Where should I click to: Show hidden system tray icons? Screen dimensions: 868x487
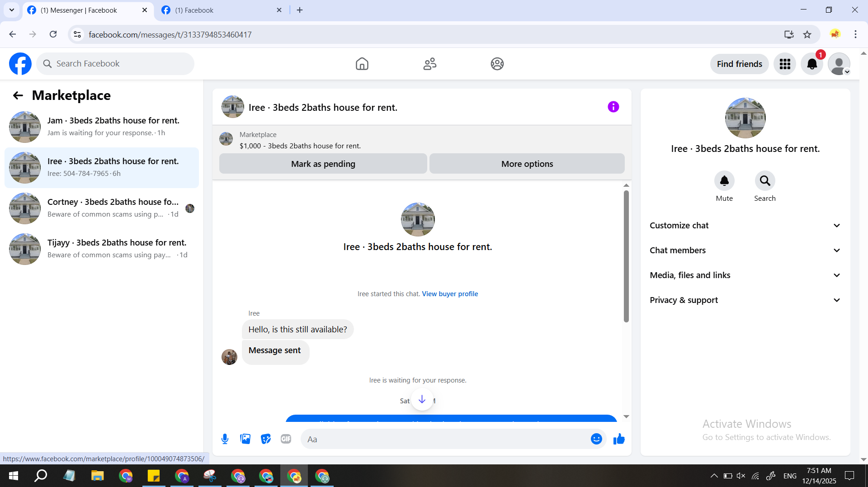[714, 476]
